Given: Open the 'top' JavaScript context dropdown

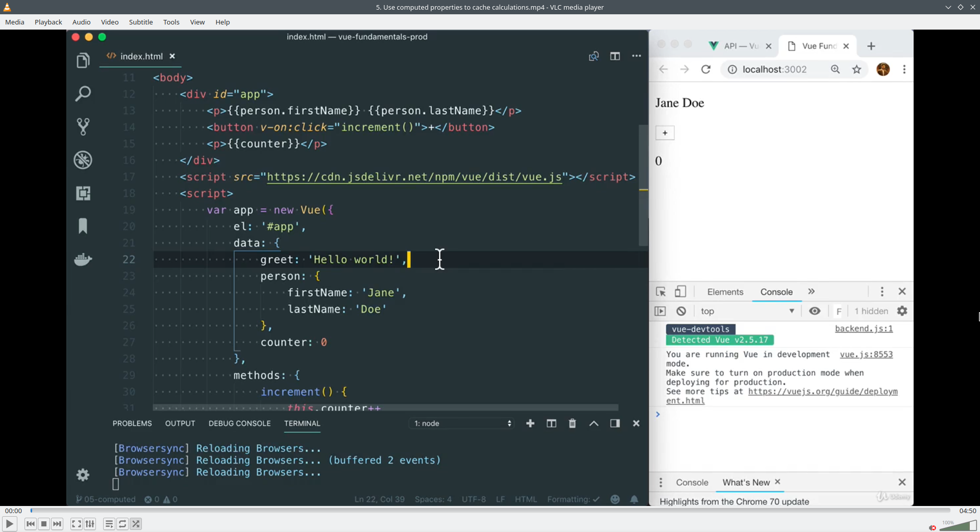Looking at the screenshot, I should click(x=747, y=311).
